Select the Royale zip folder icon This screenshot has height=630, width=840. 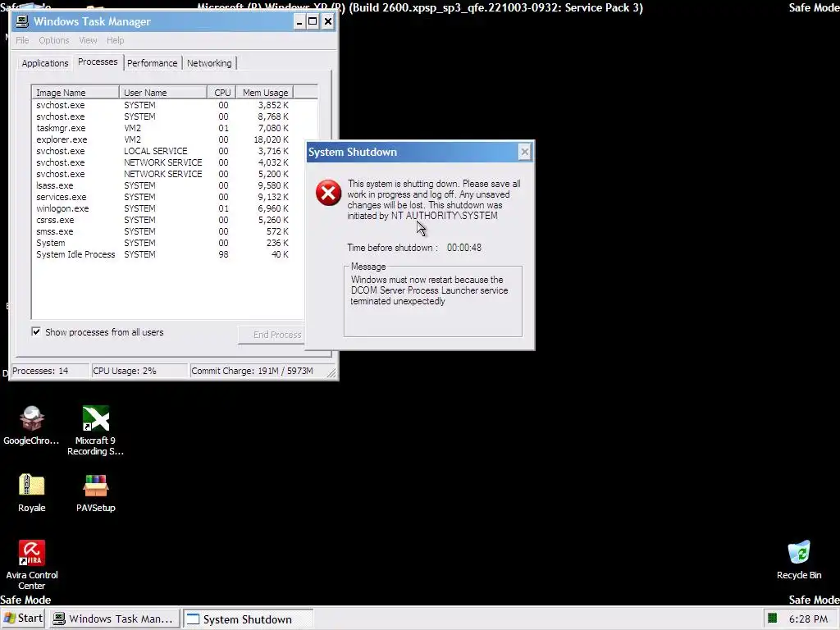pyautogui.click(x=32, y=493)
